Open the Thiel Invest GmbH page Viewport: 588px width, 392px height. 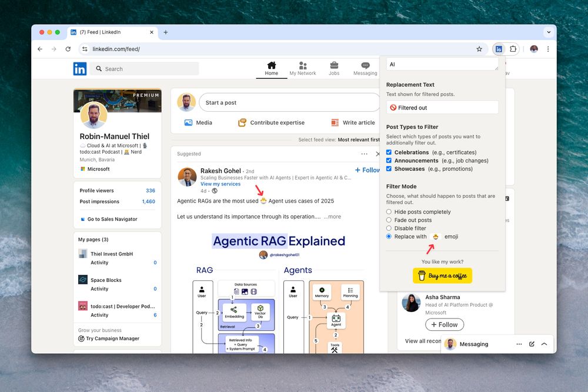coord(112,254)
